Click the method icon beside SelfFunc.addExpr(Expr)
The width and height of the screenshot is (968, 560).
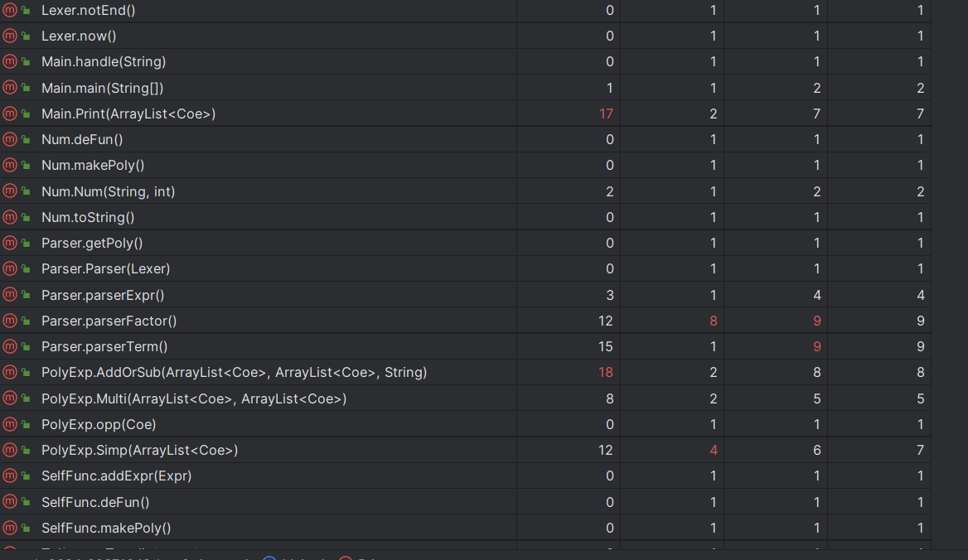tap(10, 476)
